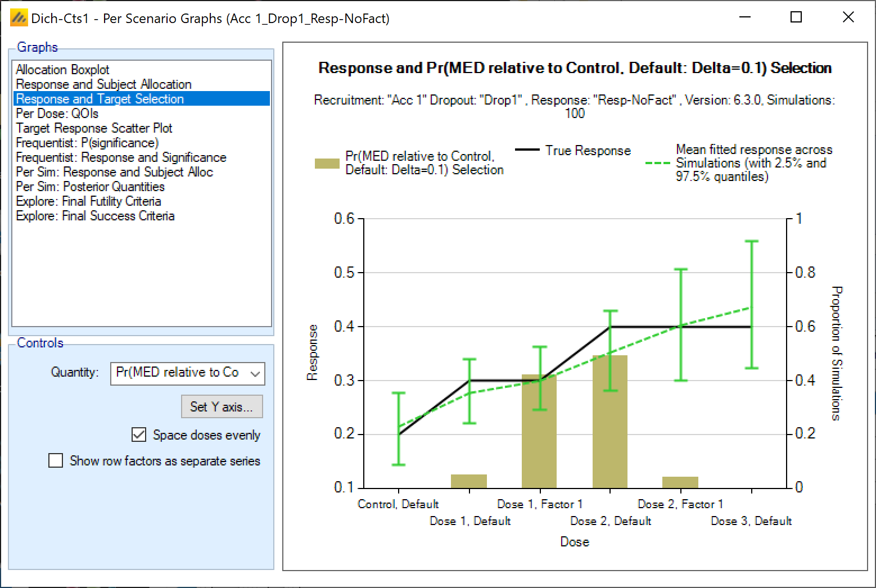Click the Dose 2, Default bar
876x588 pixels.
pyautogui.click(x=610, y=422)
